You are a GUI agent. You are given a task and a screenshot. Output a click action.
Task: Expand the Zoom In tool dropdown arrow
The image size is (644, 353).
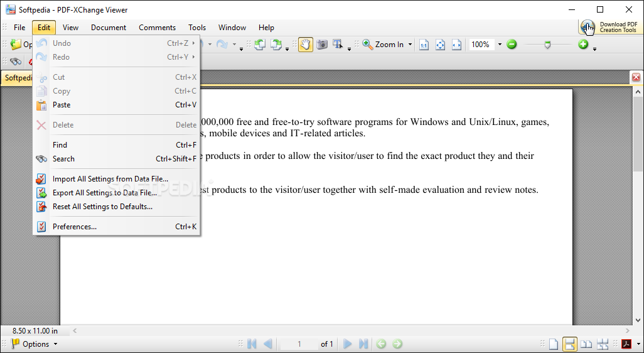tap(410, 45)
